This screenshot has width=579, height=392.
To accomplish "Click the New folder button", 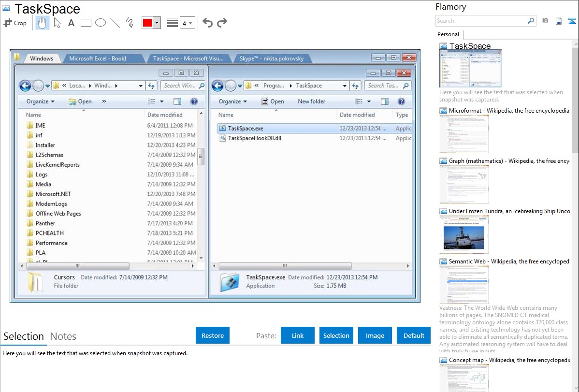I will (311, 101).
